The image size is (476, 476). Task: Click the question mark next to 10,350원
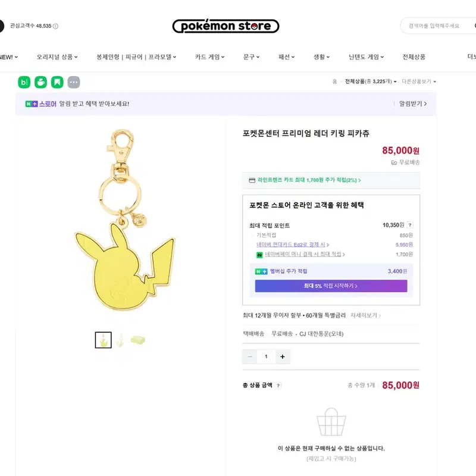click(x=410, y=225)
